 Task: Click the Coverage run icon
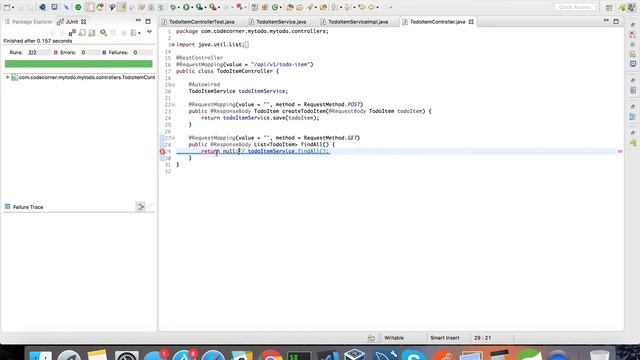coord(199,7)
